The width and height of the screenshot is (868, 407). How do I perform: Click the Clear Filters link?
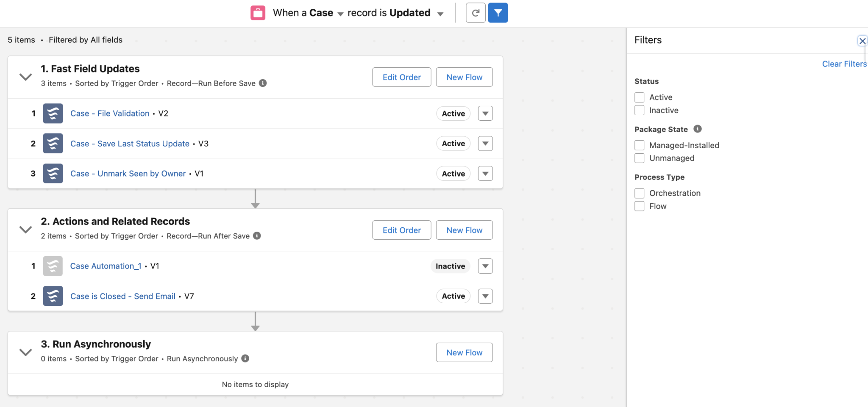(x=844, y=64)
